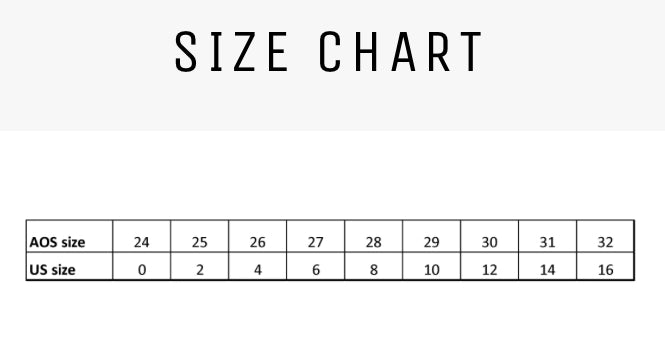This screenshot has width=665, height=363.
Task: Click AOS size 25 cell
Action: [x=200, y=236]
